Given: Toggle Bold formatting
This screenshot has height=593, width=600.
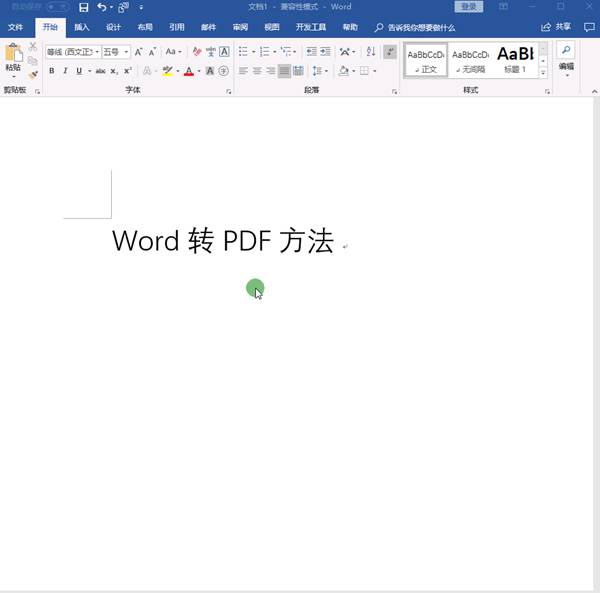Looking at the screenshot, I should coord(52,71).
